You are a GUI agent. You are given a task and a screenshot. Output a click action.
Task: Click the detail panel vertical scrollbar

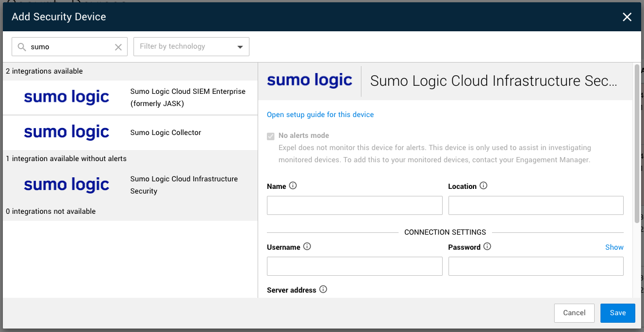click(636, 143)
